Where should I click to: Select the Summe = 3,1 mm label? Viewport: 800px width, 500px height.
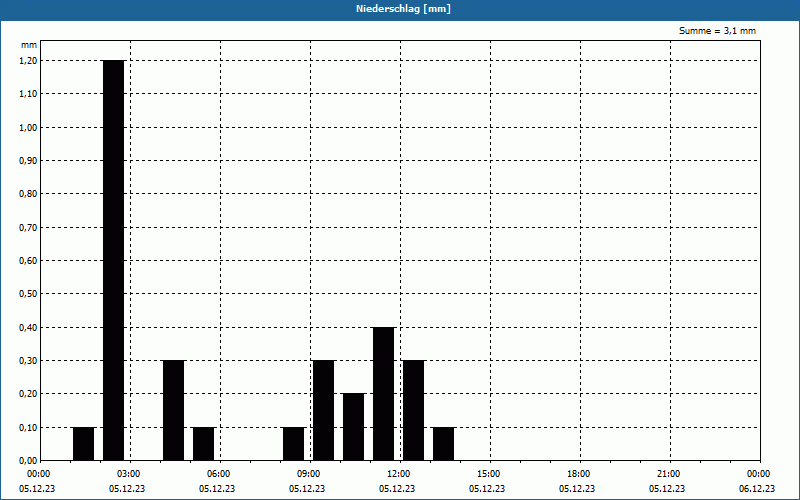click(x=717, y=31)
